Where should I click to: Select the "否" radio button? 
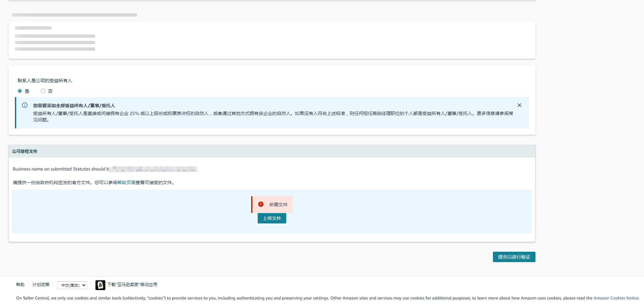43,91
